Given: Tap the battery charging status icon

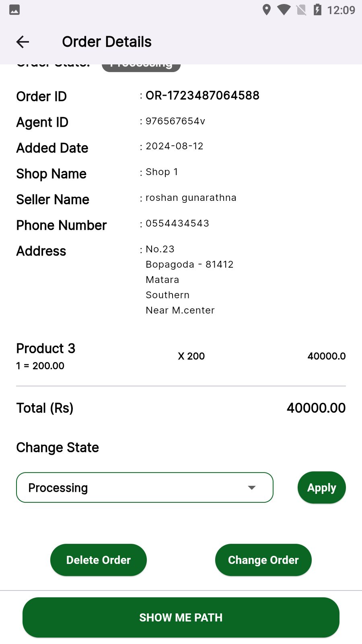Looking at the screenshot, I should point(317,10).
